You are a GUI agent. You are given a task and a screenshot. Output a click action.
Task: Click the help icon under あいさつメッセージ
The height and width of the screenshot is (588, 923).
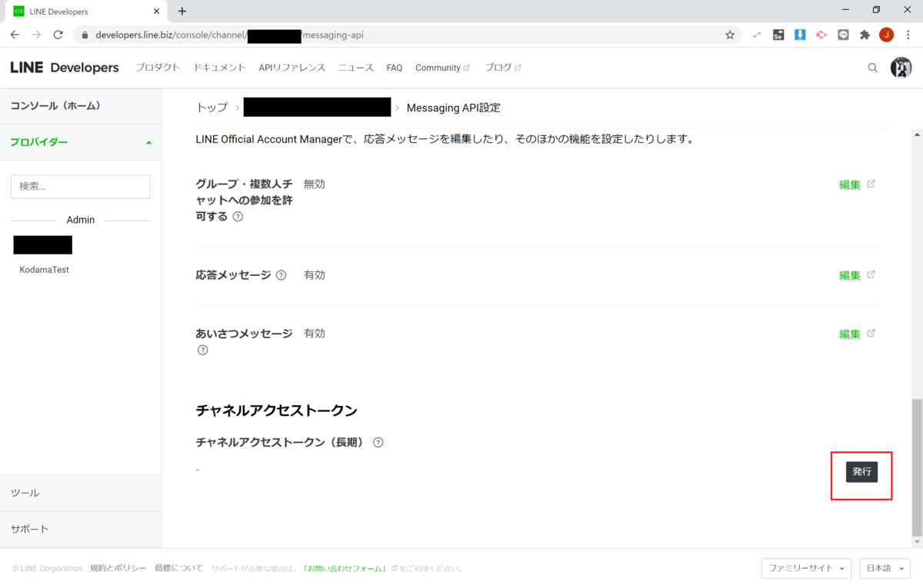click(x=202, y=350)
